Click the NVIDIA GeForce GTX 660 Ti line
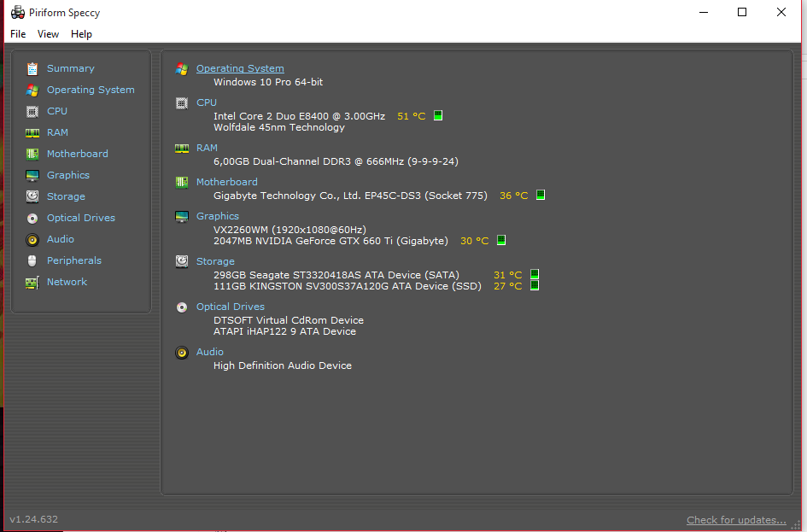Image resolution: width=807 pixels, height=532 pixels. (x=331, y=241)
